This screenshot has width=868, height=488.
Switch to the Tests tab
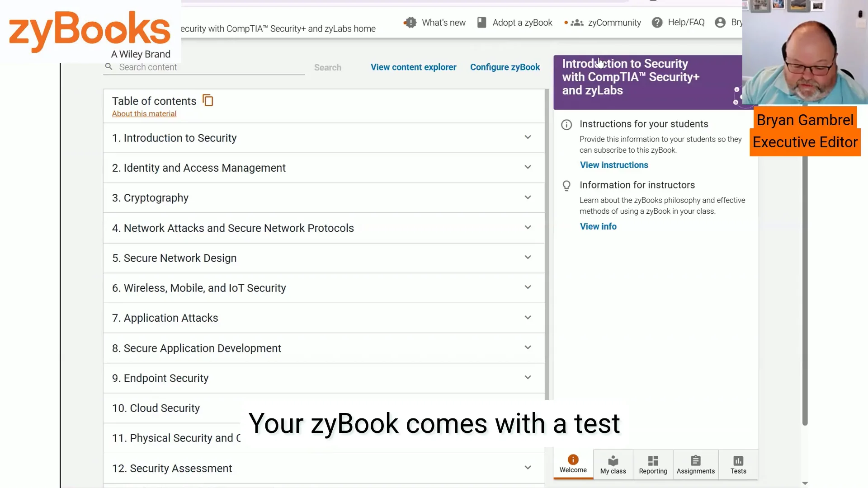(738, 465)
